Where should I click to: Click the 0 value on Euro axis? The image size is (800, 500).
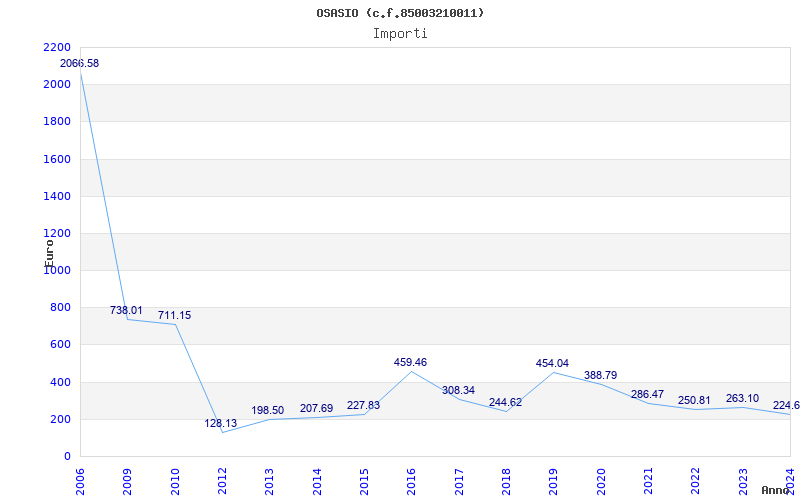(x=67, y=457)
